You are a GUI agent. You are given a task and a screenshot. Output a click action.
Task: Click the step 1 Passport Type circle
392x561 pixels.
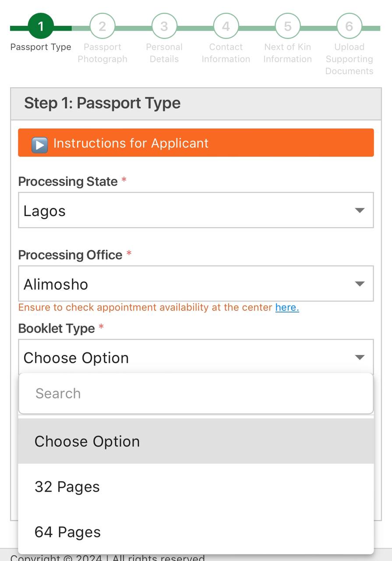41,26
